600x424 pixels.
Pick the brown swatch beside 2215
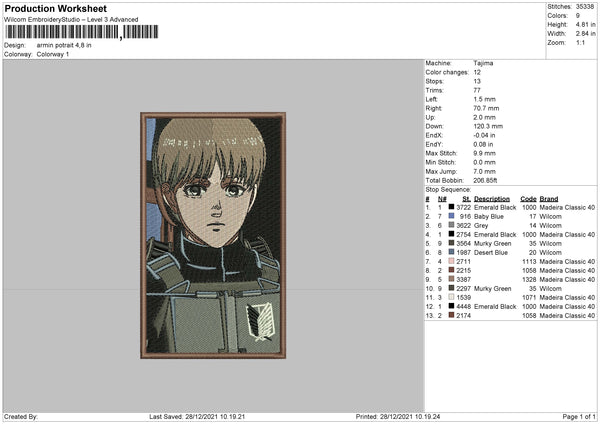(x=451, y=270)
